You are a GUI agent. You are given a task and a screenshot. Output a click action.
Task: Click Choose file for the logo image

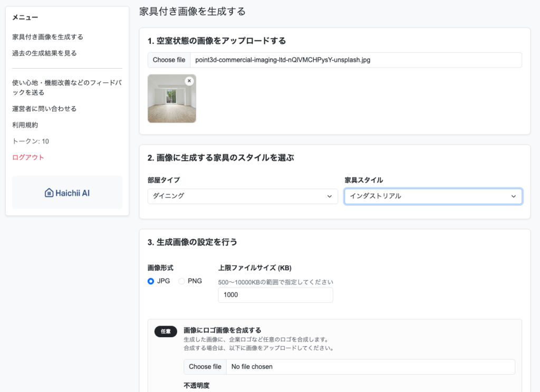pos(205,367)
